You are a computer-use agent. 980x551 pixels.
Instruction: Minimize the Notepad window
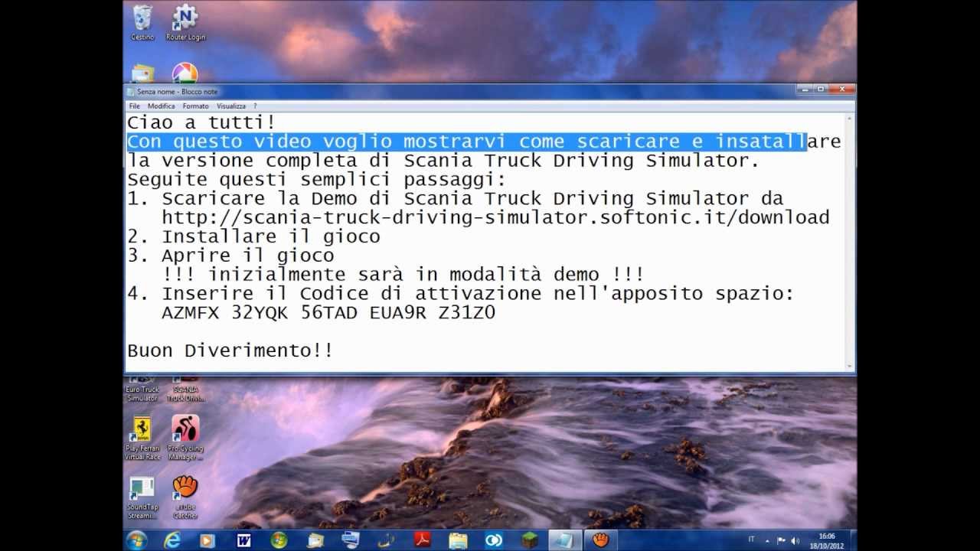[805, 90]
